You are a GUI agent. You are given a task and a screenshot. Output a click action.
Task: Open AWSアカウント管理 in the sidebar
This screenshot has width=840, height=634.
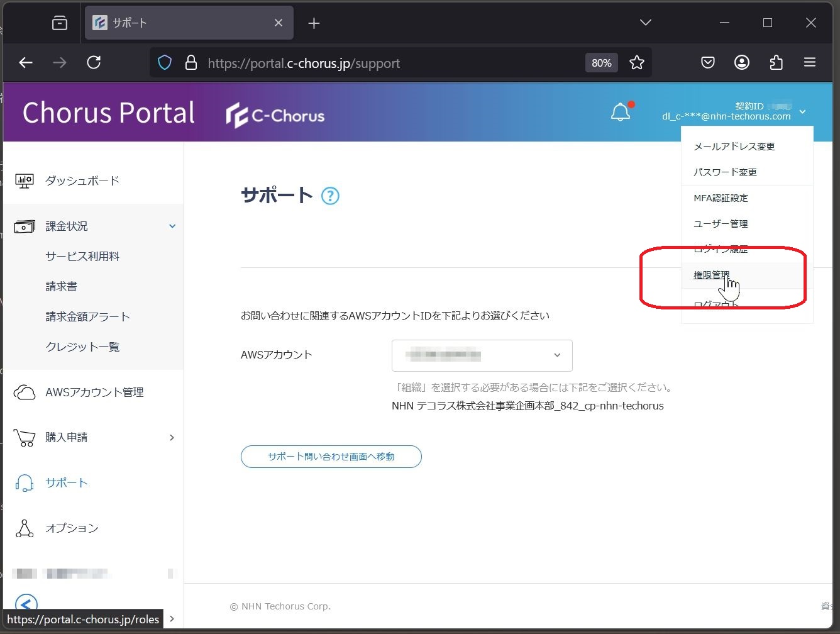click(94, 392)
